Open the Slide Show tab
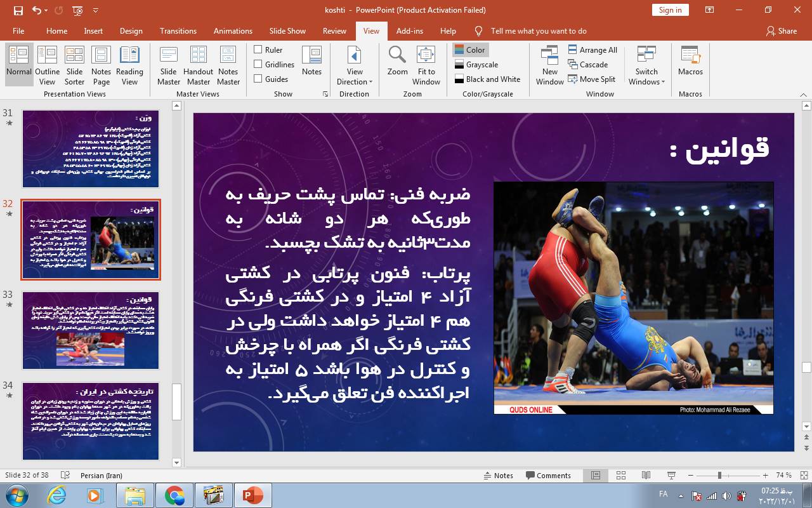 pyautogui.click(x=287, y=30)
